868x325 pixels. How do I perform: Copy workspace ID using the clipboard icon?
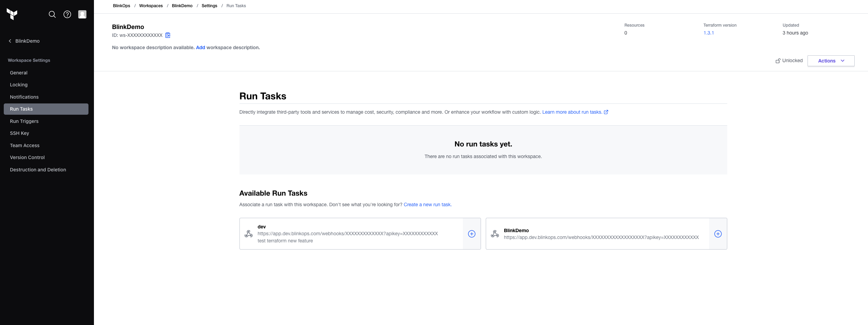[168, 35]
